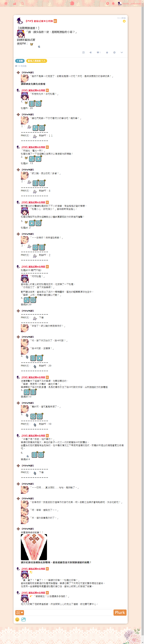
Task: Open the 【PSP】蜜絲忒爾❖古利得 author link
Action: pyautogui.click(x=39, y=21)
